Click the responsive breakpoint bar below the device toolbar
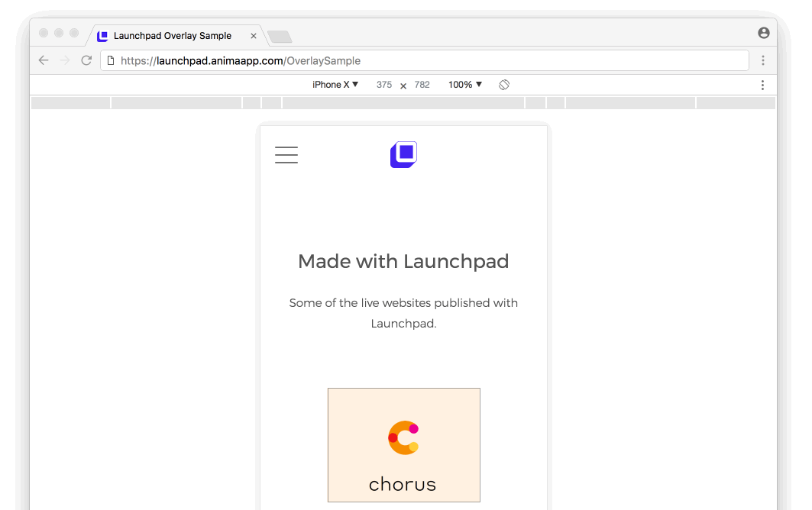This screenshot has width=812, height=510. [403, 102]
